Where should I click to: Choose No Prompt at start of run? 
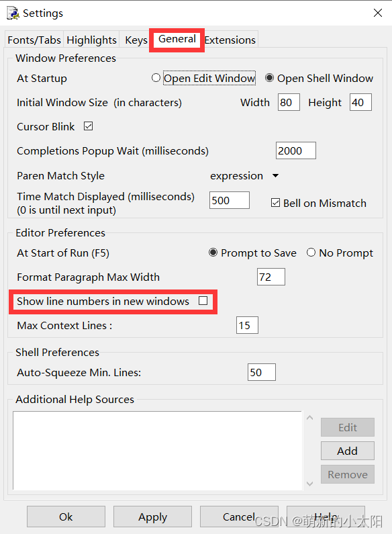311,253
